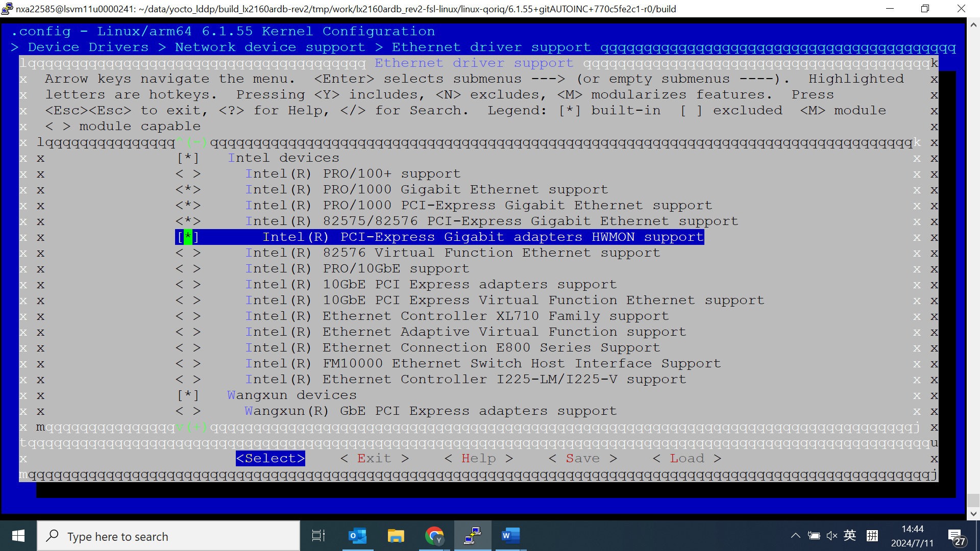Image resolution: width=980 pixels, height=551 pixels.
Task: Click the (-) scroll-up indicator in the menu
Action: tap(197, 142)
